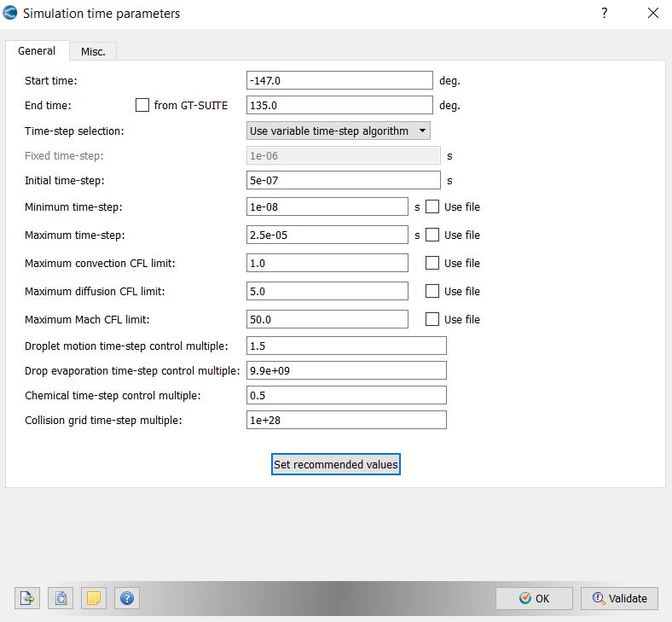Click the Start time label
672x622 pixels.
pos(51,80)
